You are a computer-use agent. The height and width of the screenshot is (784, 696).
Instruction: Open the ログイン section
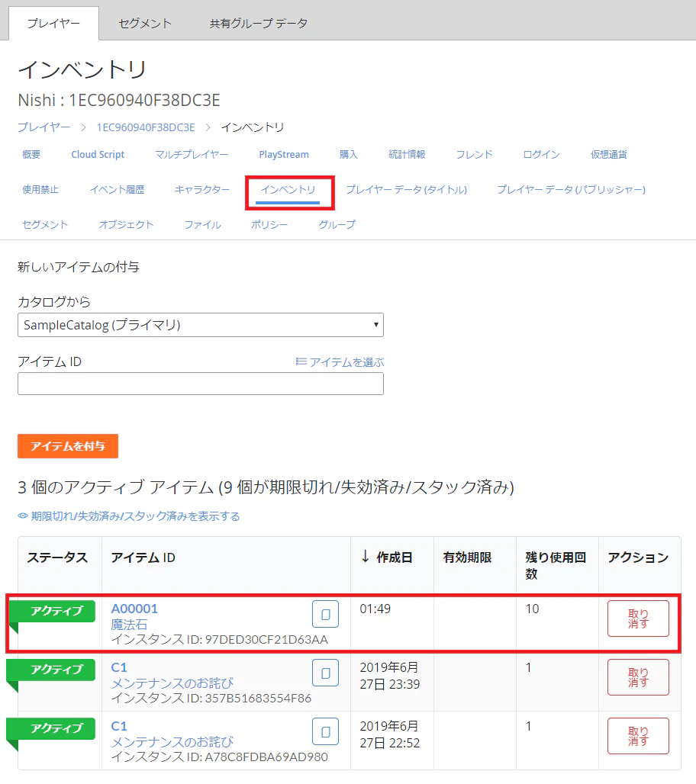tap(541, 155)
